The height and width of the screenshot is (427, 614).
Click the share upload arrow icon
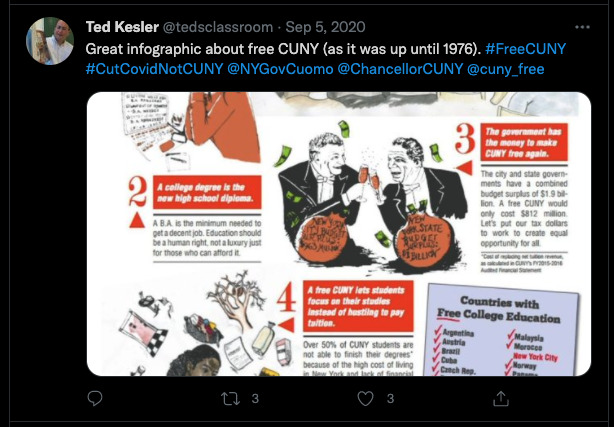pos(500,398)
